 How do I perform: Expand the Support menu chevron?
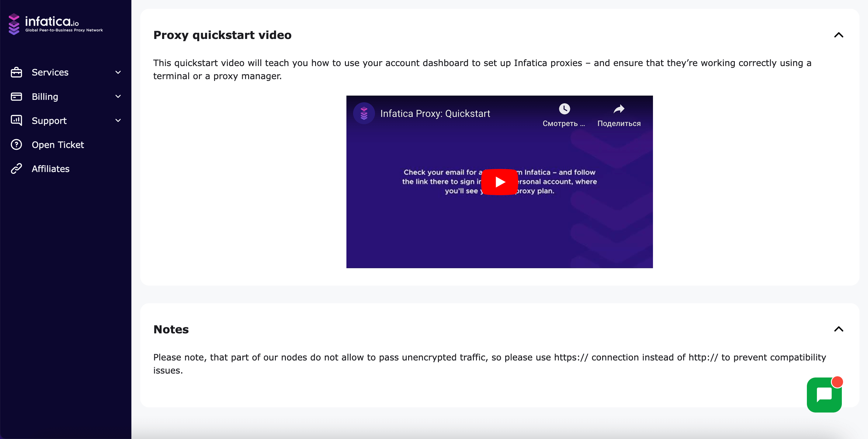(x=118, y=120)
